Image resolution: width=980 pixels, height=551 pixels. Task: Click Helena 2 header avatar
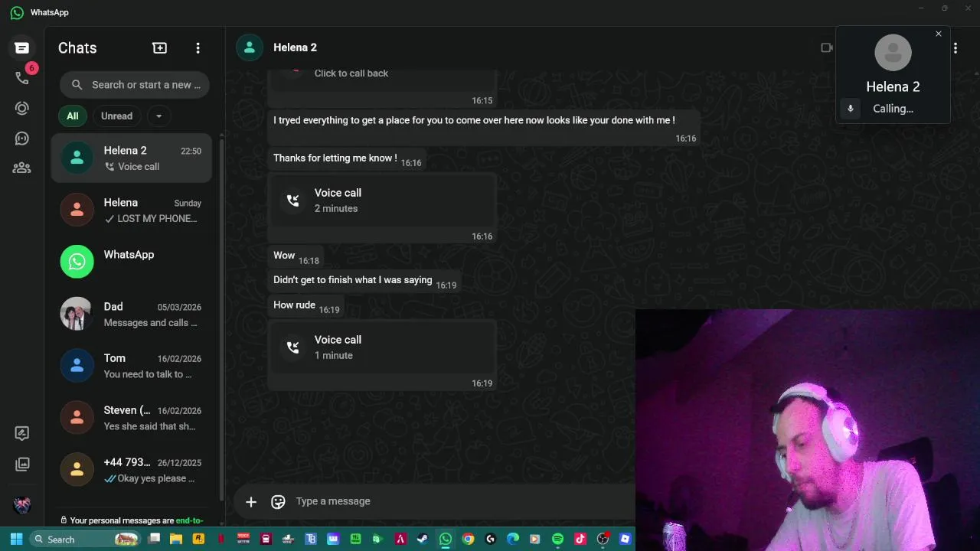coord(250,47)
